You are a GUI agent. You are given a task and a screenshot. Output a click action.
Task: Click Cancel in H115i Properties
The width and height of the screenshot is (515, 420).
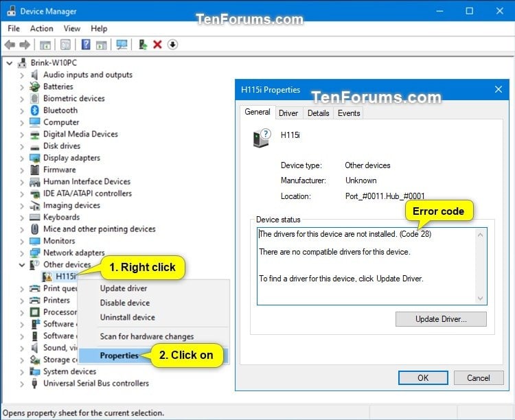[478, 378]
